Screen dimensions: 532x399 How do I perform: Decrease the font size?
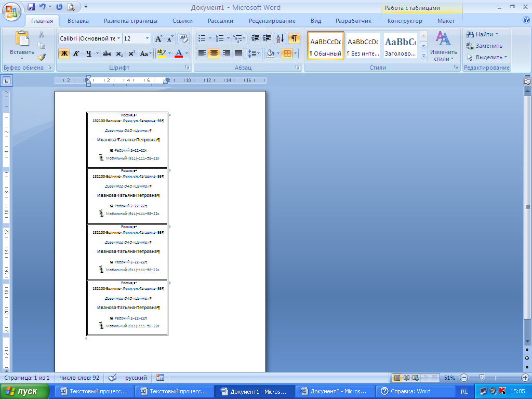(x=170, y=38)
